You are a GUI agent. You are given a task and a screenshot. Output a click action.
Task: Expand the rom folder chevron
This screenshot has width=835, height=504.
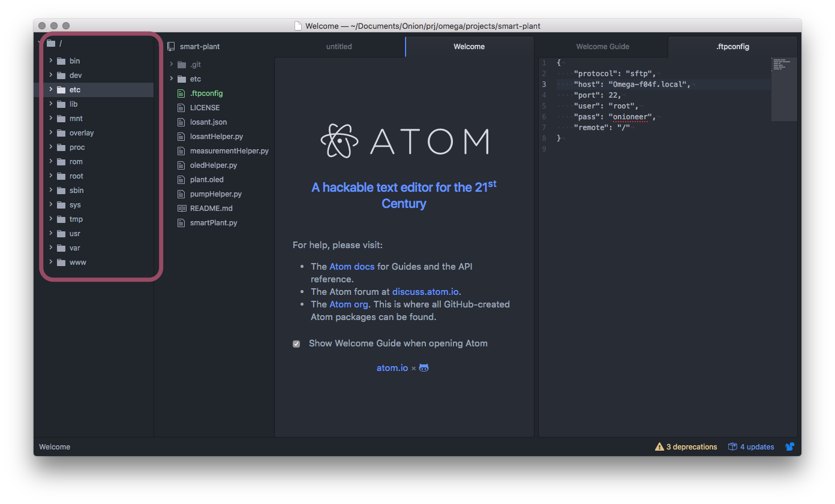coord(51,162)
